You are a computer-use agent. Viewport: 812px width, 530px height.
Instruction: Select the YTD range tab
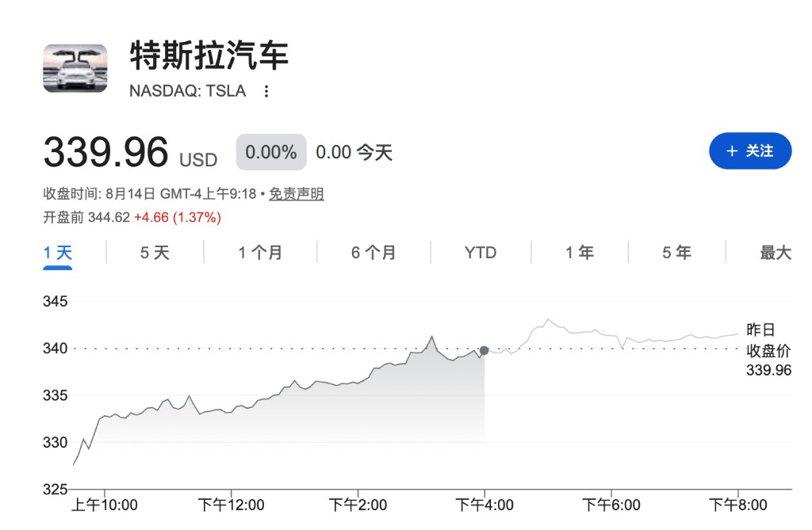(x=481, y=253)
